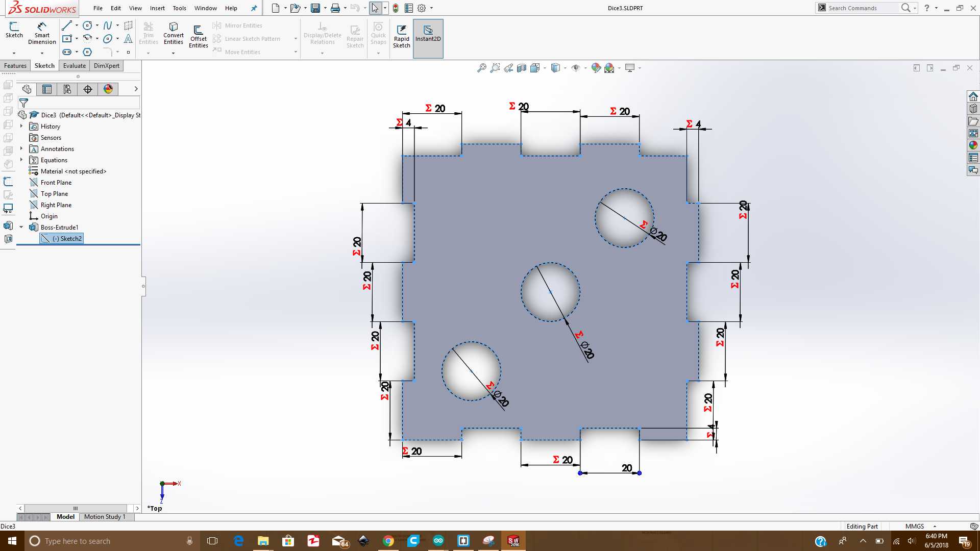Toggle the Instant2D mode off
The image size is (980, 551).
coord(428,34)
